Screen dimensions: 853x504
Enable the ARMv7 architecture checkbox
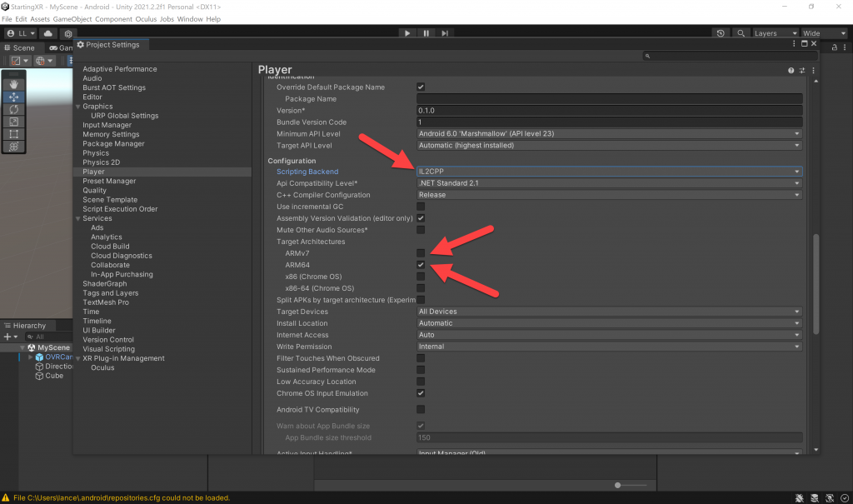tap(421, 253)
